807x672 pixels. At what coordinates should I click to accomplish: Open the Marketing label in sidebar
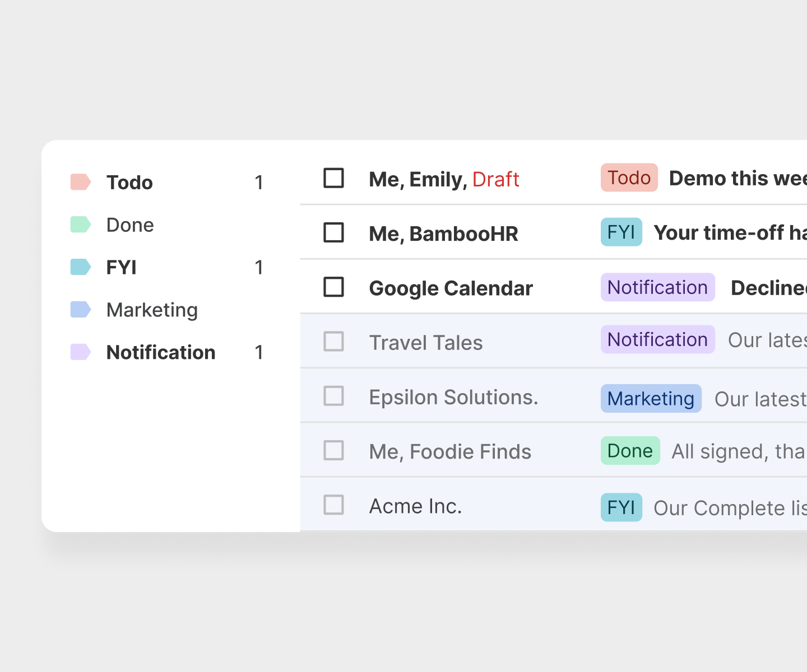click(152, 310)
